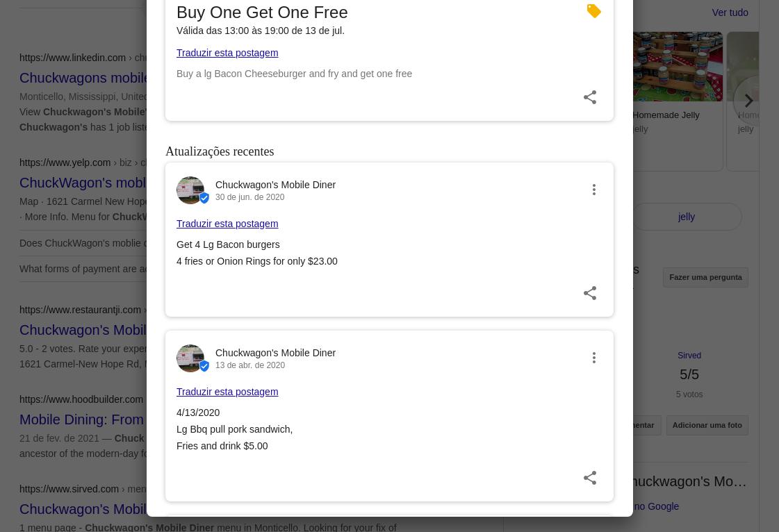779x532 pixels.
Task: Translate the Buy One Get One Free post
Action: pos(227,53)
